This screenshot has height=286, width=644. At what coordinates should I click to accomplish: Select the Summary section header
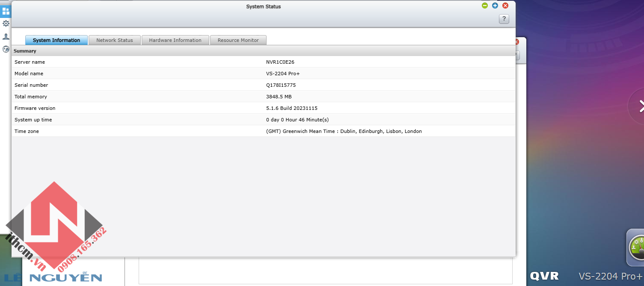point(264,51)
